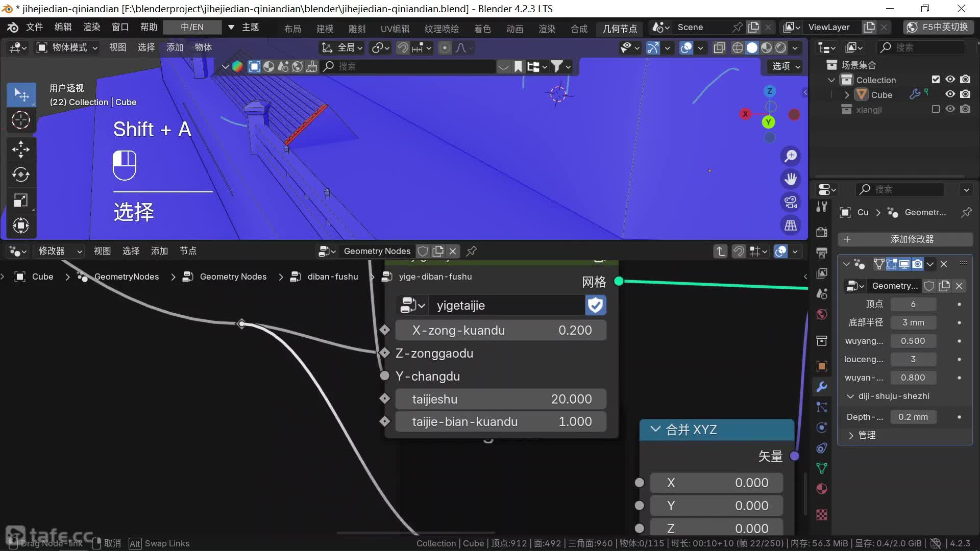Click the F5中英切换 button

pos(938,27)
